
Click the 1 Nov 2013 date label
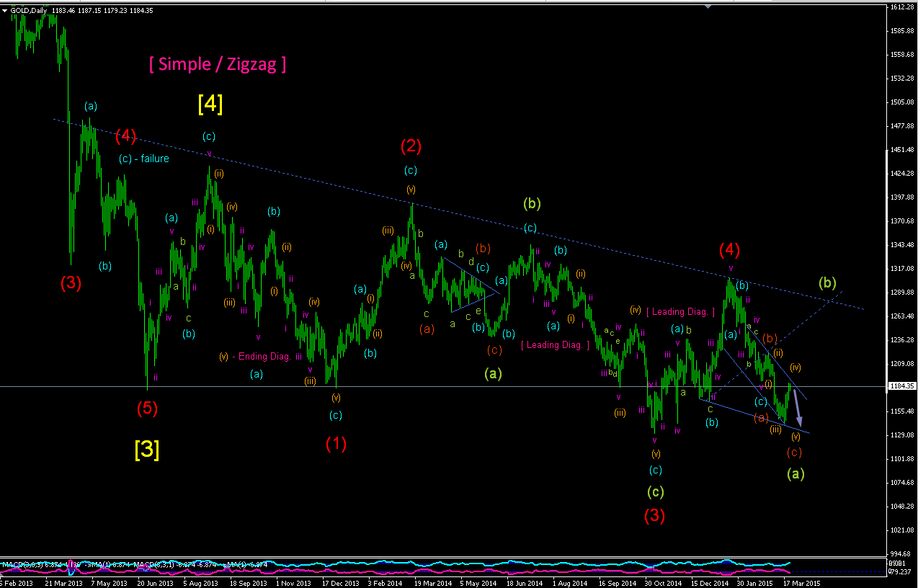[x=294, y=582]
